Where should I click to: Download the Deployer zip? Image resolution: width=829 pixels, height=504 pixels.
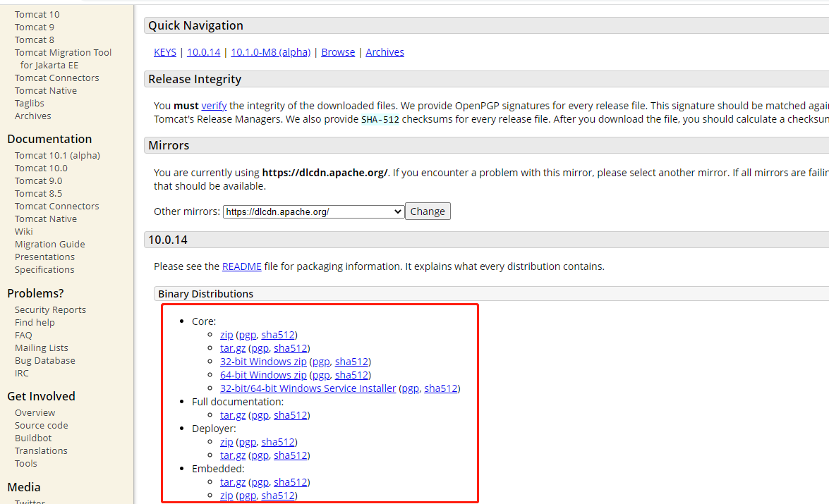coord(226,442)
